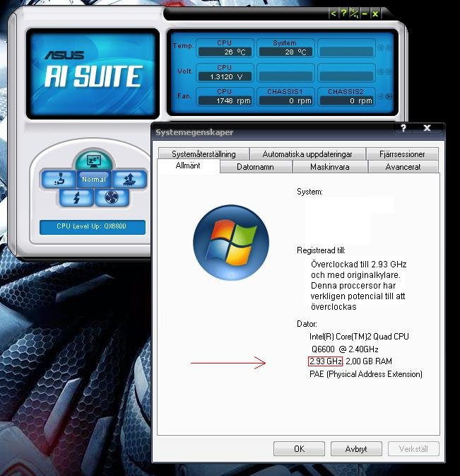The width and height of the screenshot is (460, 476).
Task: Click Avbryt to cancel the dialog
Action: [356, 448]
